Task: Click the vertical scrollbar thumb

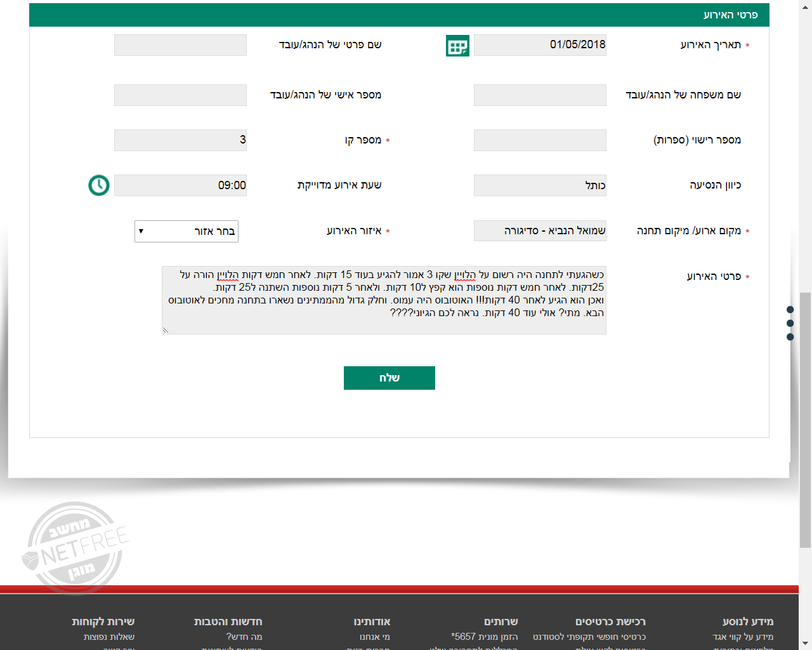Action: click(805, 420)
